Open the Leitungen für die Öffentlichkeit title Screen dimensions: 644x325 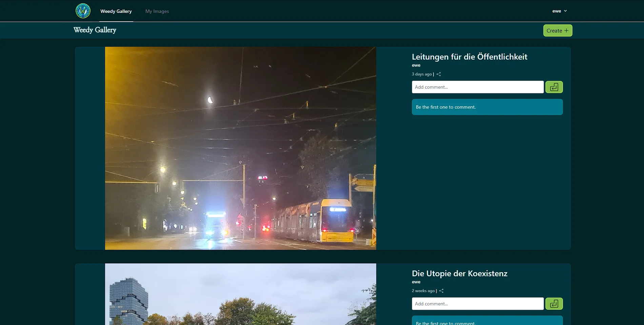click(x=469, y=57)
